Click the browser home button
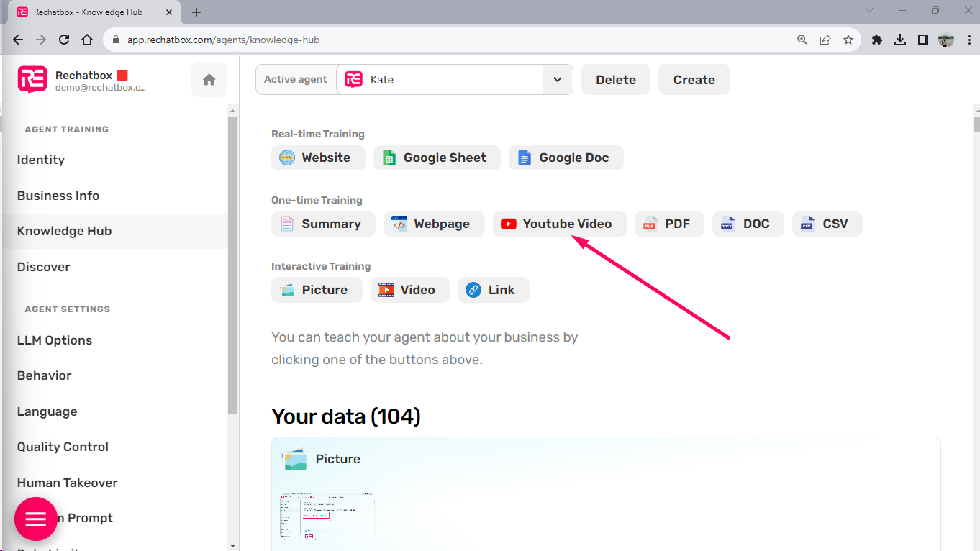The image size is (980, 551). pos(87,40)
